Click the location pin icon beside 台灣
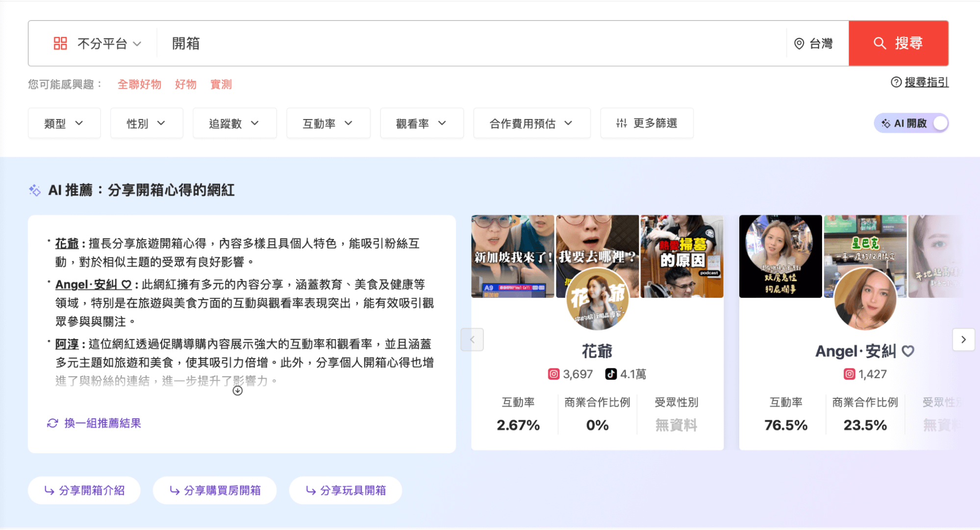 pos(799,44)
